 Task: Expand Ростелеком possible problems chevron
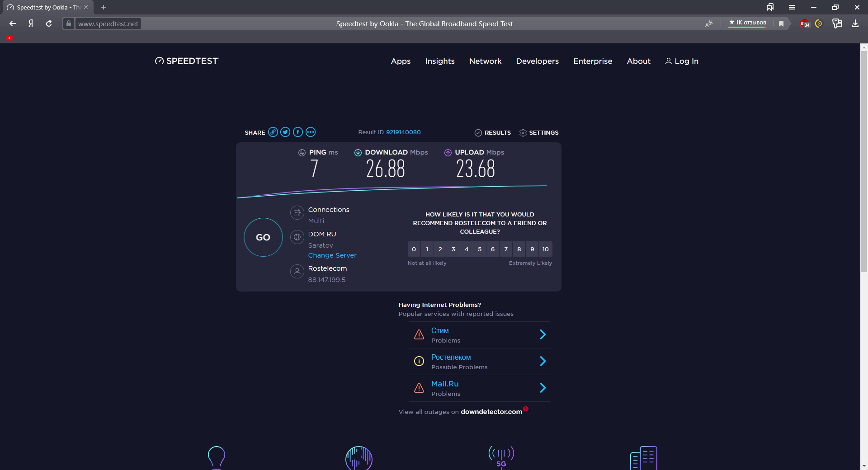coord(543,361)
